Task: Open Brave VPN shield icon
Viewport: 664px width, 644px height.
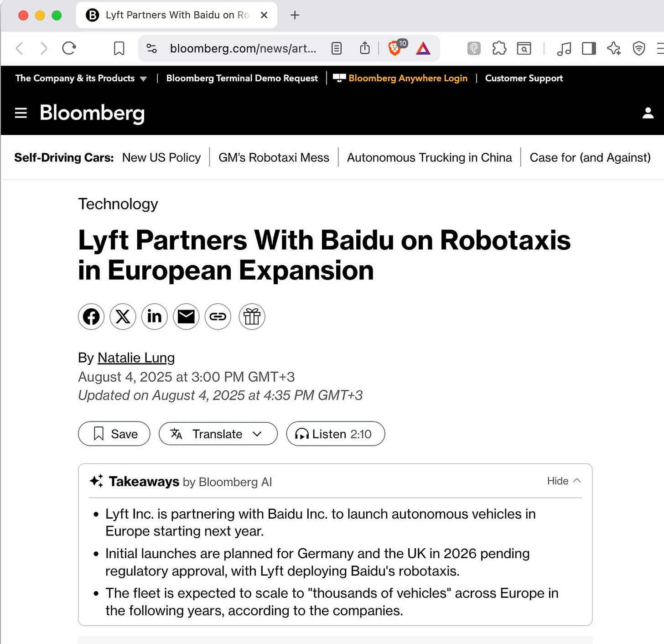Action: point(639,48)
